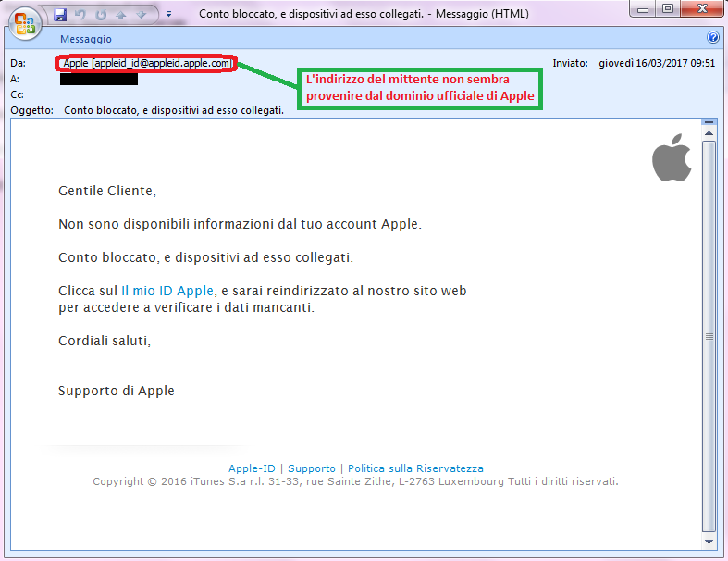The width and height of the screenshot is (728, 561).
Task: Maximize the message window
Action: point(668,9)
